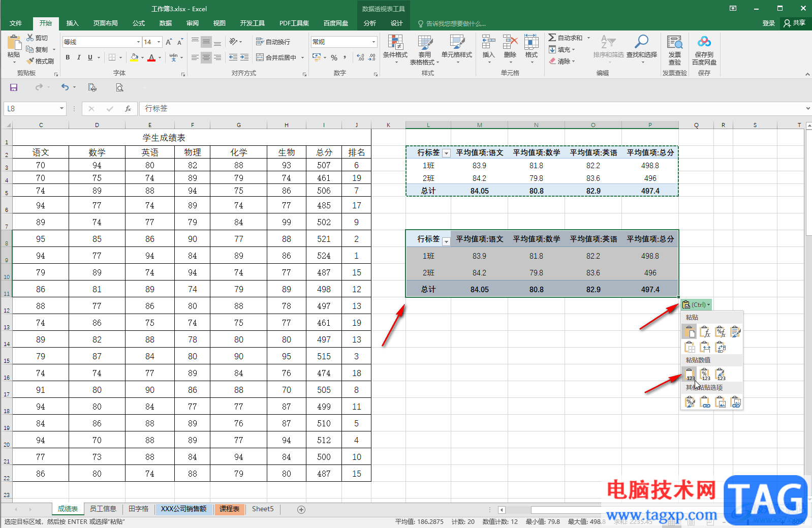This screenshot has height=528, width=812.
Task: Toggle Wrap Text (自动换行)
Action: point(273,42)
